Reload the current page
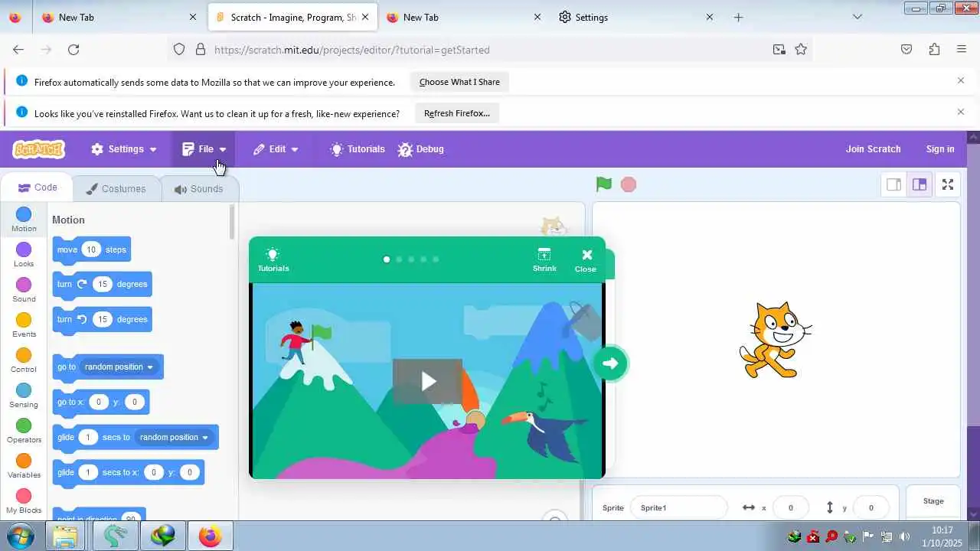 pyautogui.click(x=73, y=50)
